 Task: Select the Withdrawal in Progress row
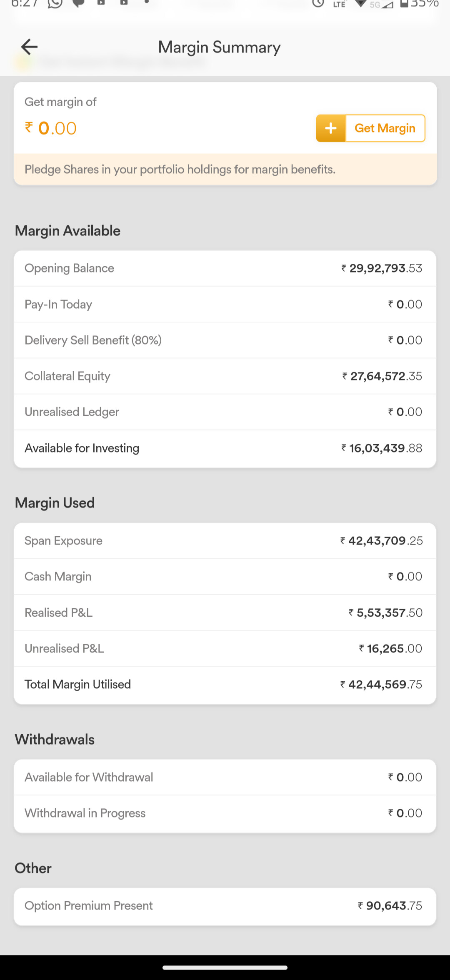[225, 813]
